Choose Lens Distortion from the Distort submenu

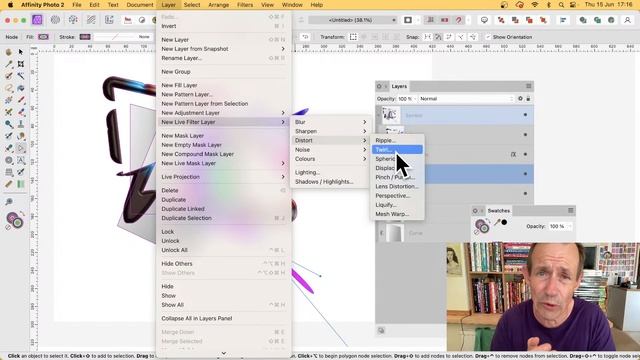tap(397, 187)
